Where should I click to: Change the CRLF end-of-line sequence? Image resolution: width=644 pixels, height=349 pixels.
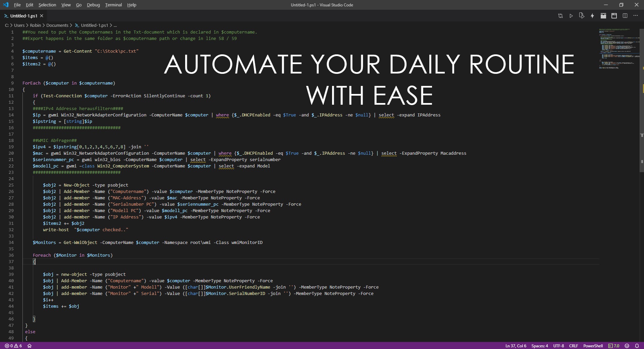tap(574, 346)
